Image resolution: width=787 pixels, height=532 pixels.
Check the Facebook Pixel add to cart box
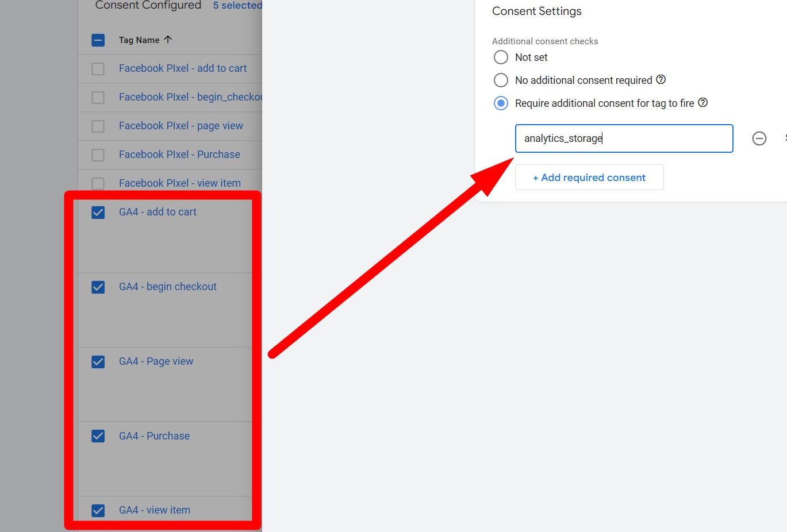coord(98,69)
